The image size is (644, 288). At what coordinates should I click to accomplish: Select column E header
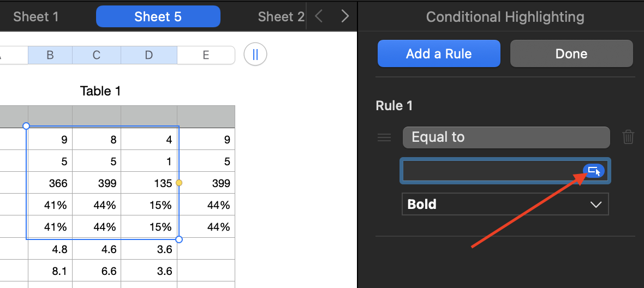(206, 55)
